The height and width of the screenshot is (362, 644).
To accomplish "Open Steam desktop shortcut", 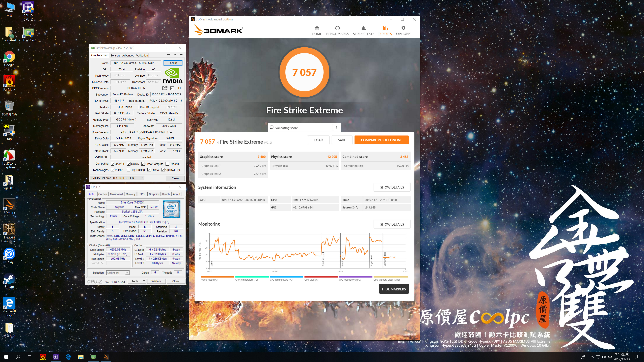I will click(x=9, y=281).
